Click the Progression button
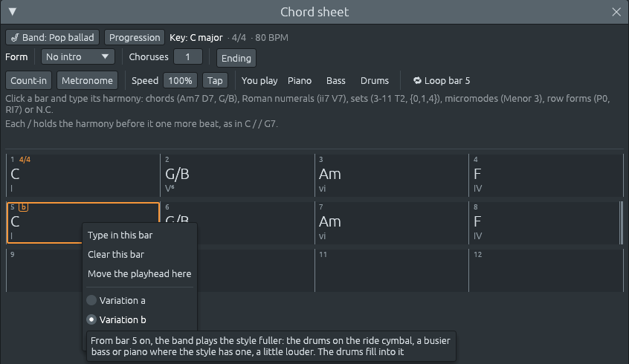 coord(135,37)
